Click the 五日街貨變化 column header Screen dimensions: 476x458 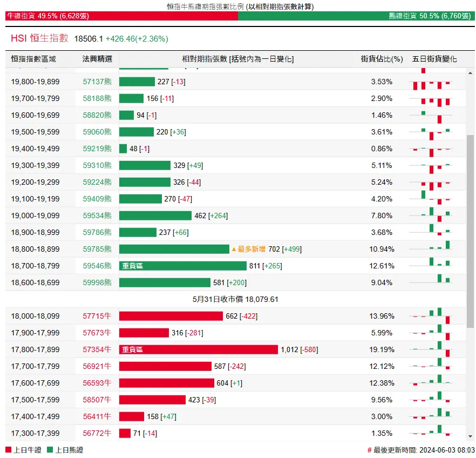click(434, 59)
